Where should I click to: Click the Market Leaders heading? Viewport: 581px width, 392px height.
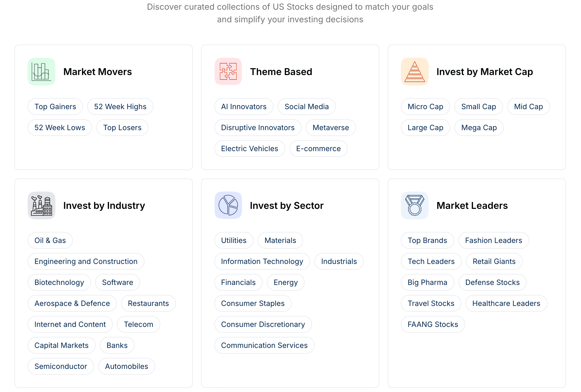pyautogui.click(x=472, y=205)
